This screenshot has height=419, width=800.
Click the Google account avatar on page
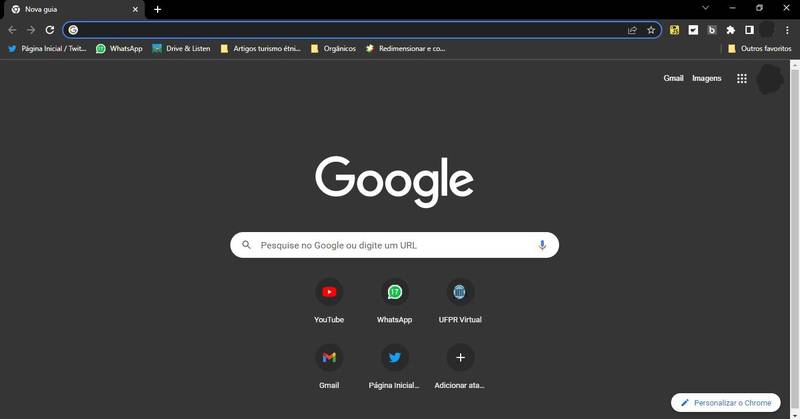coord(769,79)
